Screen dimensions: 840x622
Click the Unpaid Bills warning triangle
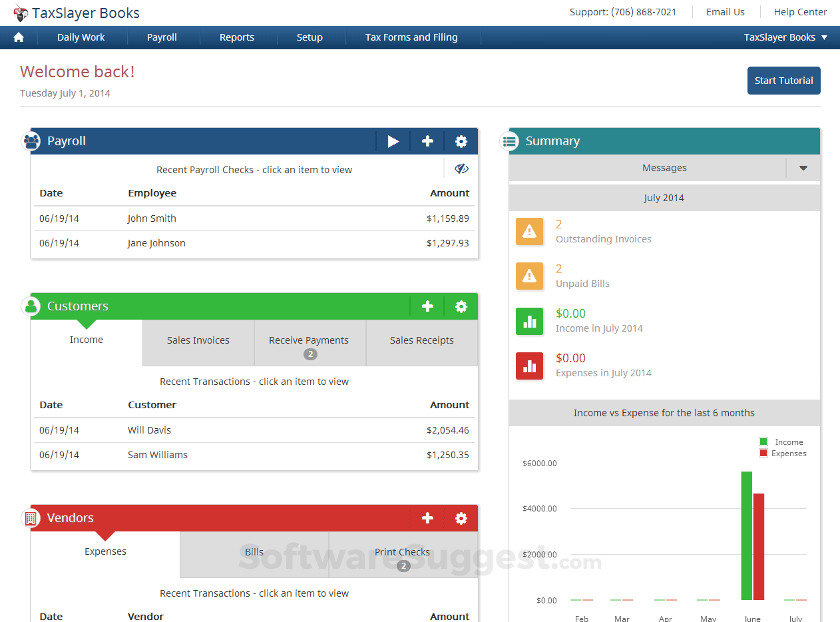click(x=529, y=276)
